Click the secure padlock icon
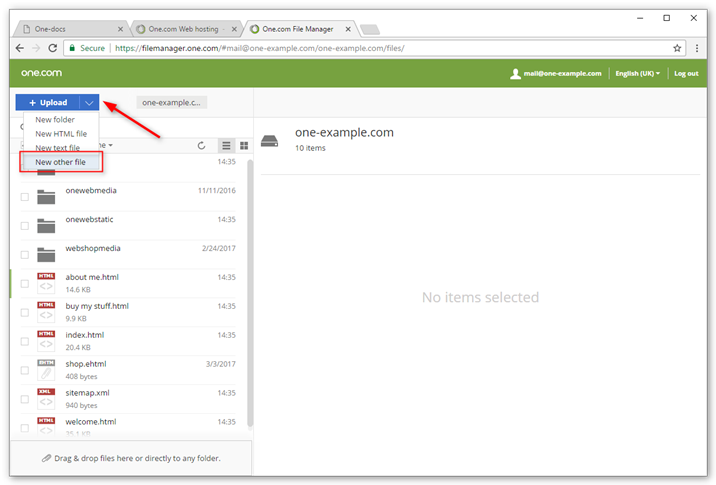 pos(72,48)
